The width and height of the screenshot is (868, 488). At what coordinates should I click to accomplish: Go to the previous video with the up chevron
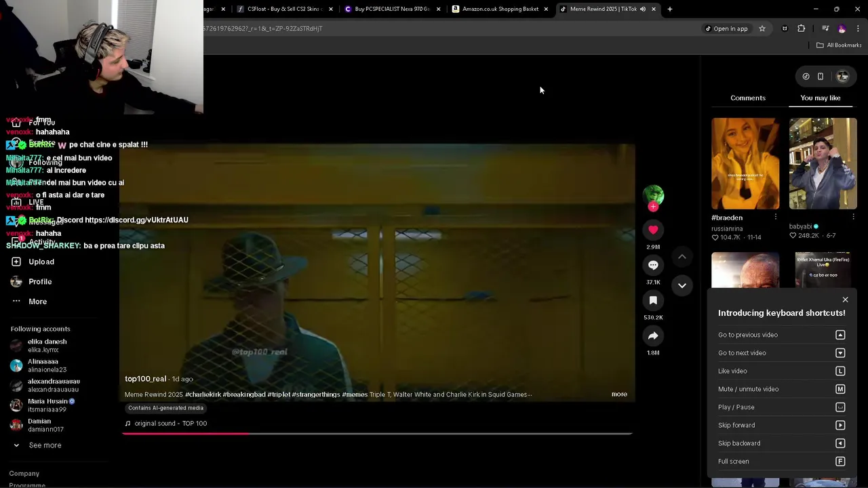[682, 256]
